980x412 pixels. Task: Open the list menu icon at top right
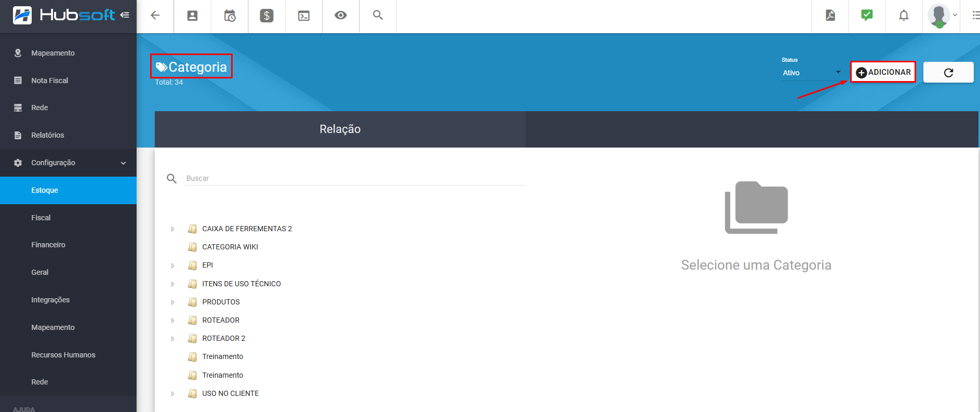tap(976, 16)
